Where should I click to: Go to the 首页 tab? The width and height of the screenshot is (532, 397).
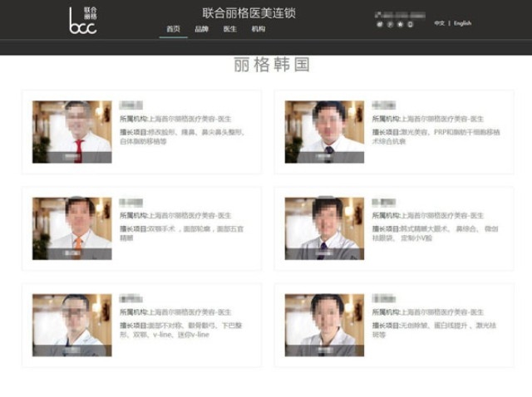[x=174, y=29]
